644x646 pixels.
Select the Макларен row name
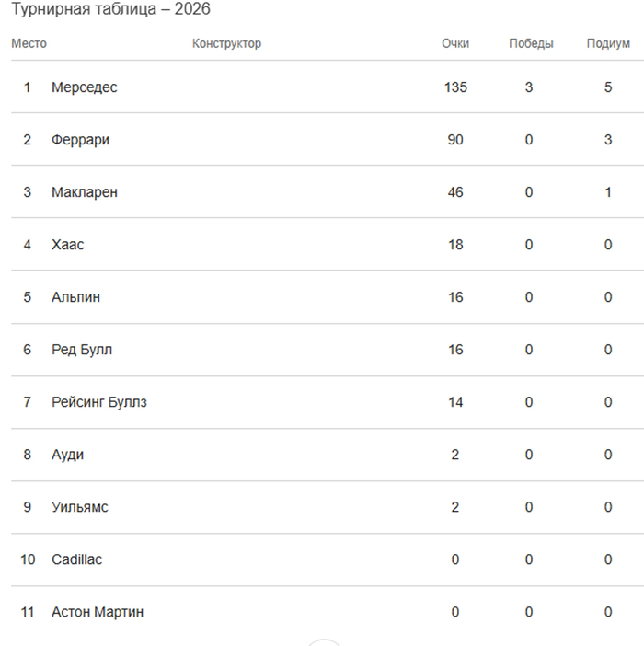(85, 192)
